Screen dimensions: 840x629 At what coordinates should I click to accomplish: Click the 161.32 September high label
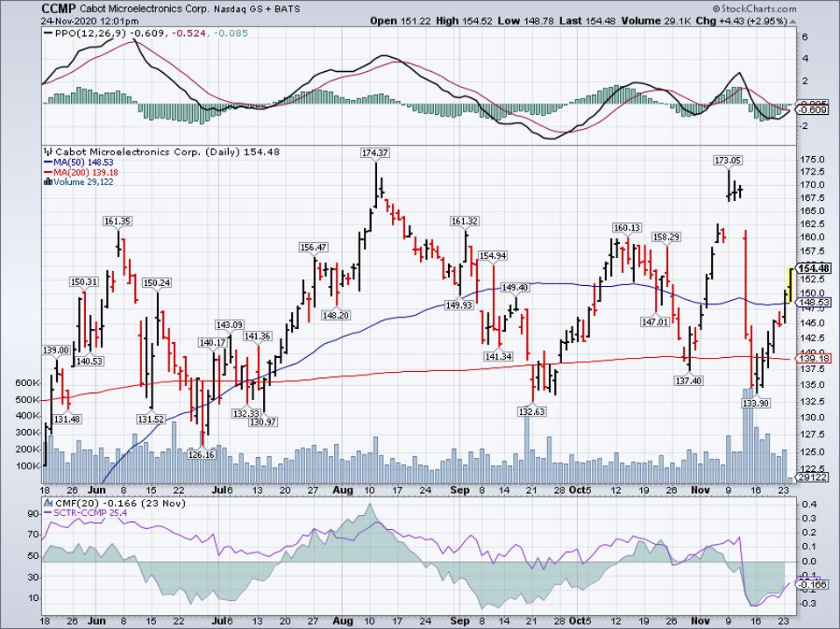[465, 221]
